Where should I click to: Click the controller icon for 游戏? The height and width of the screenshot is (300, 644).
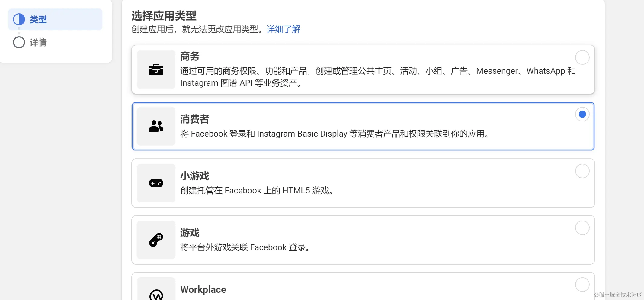pyautogui.click(x=156, y=240)
